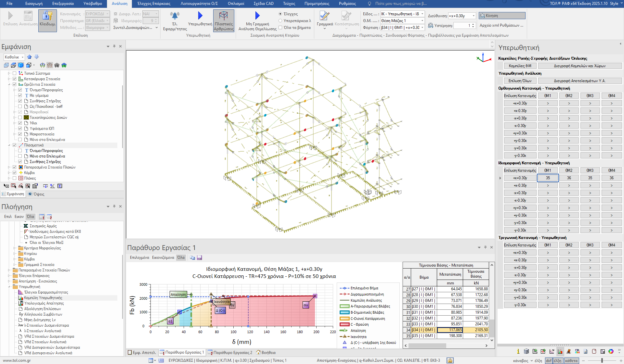Click the save icon in Παράθυρο Εργασίας toolbar
The image size is (624, 364).
tap(200, 257)
